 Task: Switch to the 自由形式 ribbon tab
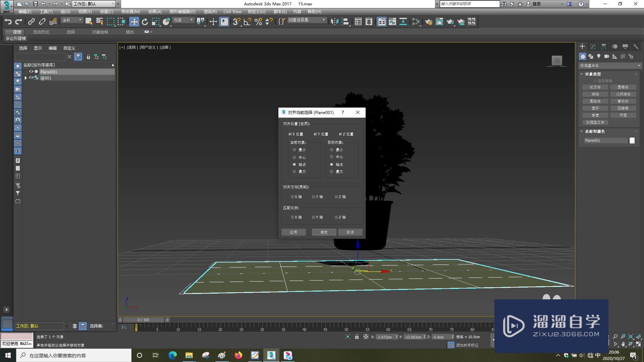click(x=41, y=32)
